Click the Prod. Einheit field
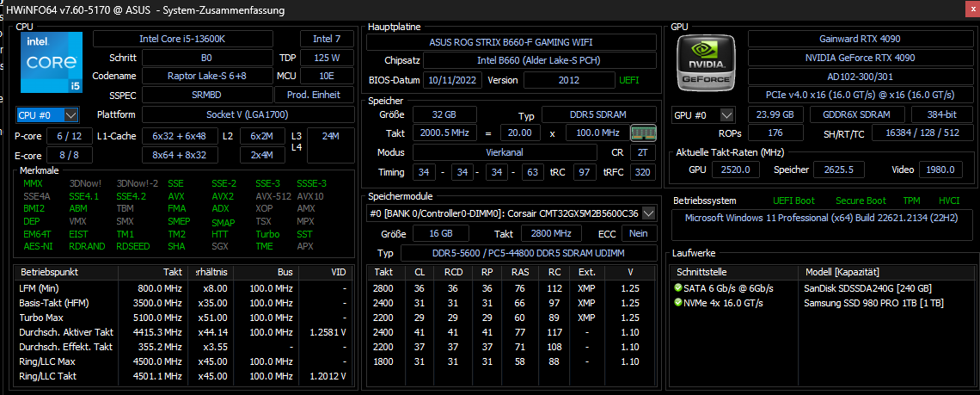The width and height of the screenshot is (980, 395). (314, 96)
